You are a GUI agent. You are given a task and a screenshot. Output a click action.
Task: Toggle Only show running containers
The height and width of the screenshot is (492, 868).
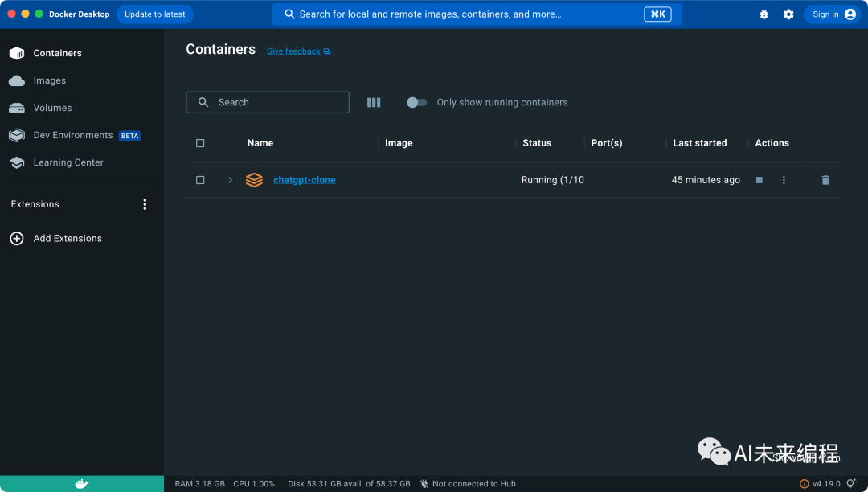pyautogui.click(x=416, y=102)
